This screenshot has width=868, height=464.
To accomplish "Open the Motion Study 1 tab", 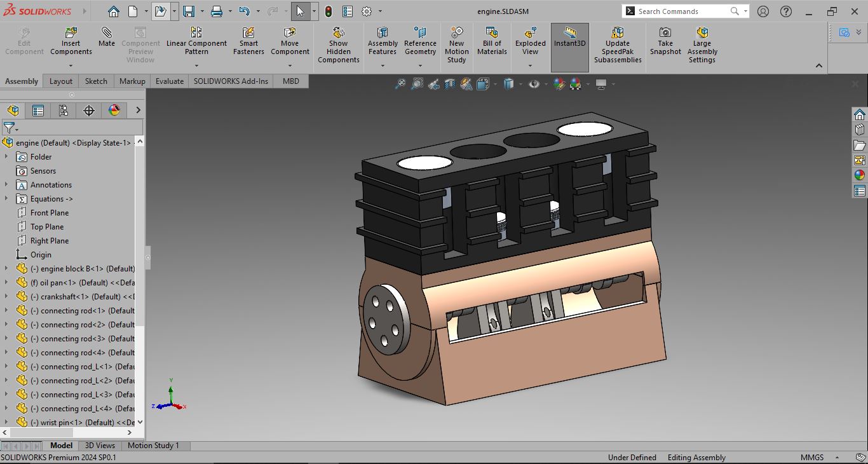I will click(153, 446).
